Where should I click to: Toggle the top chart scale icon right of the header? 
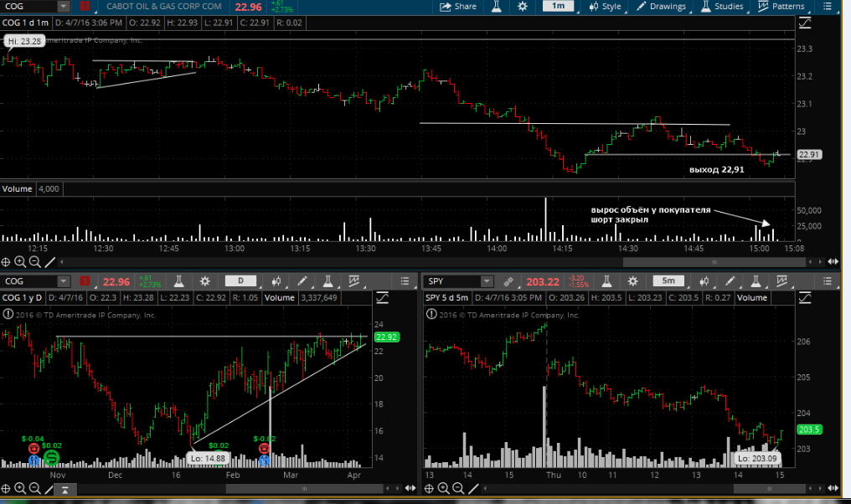tap(805, 23)
